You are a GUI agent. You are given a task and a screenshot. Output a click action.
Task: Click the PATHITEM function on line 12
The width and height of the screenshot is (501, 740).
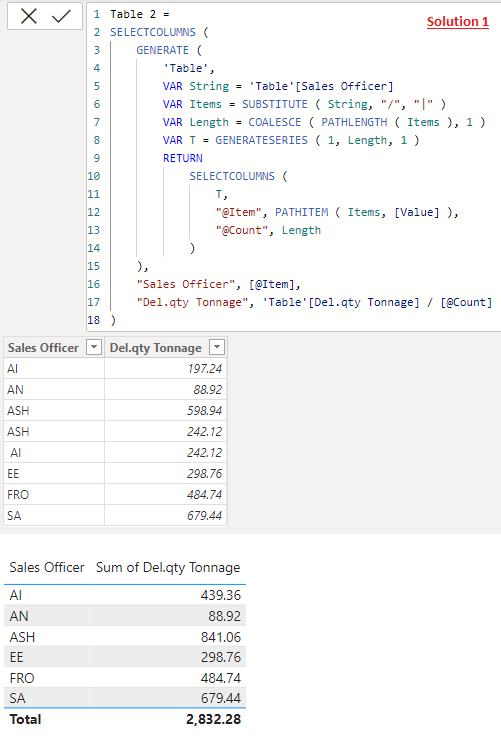pyautogui.click(x=301, y=212)
